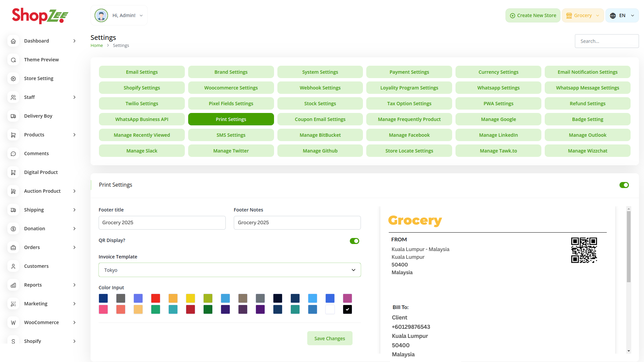
Task: Switch to Payment Settings tab
Action: [x=409, y=72]
